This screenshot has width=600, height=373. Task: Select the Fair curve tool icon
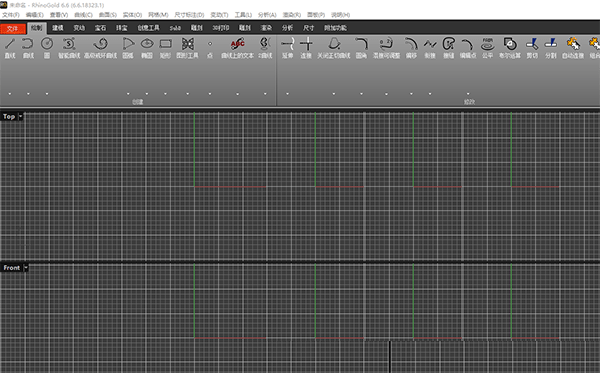click(x=488, y=44)
